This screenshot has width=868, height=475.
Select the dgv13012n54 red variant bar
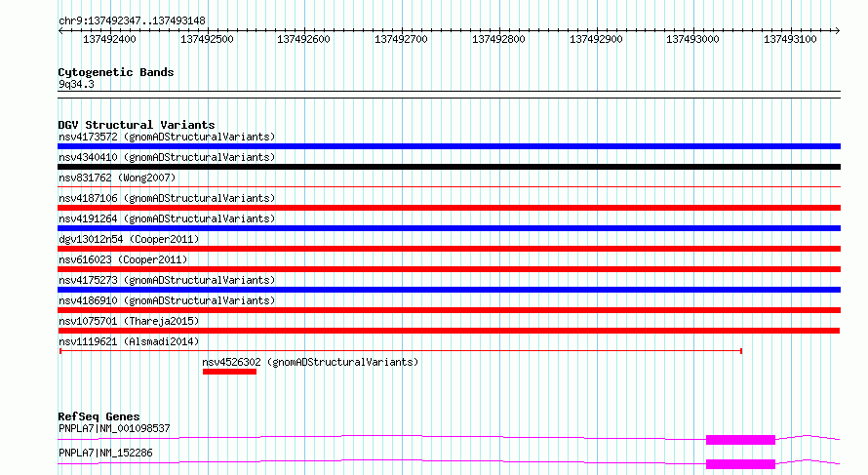(449, 249)
